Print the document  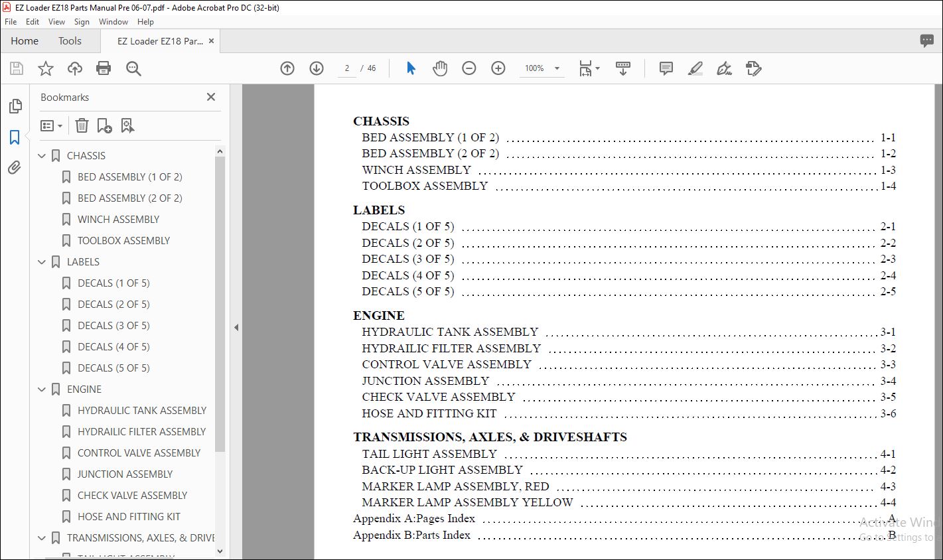click(104, 68)
